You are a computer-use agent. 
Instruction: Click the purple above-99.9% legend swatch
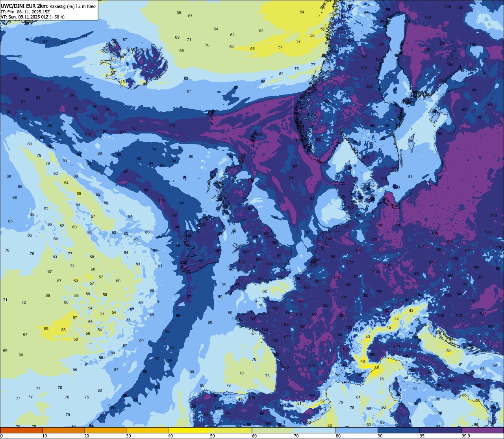[x=482, y=430]
